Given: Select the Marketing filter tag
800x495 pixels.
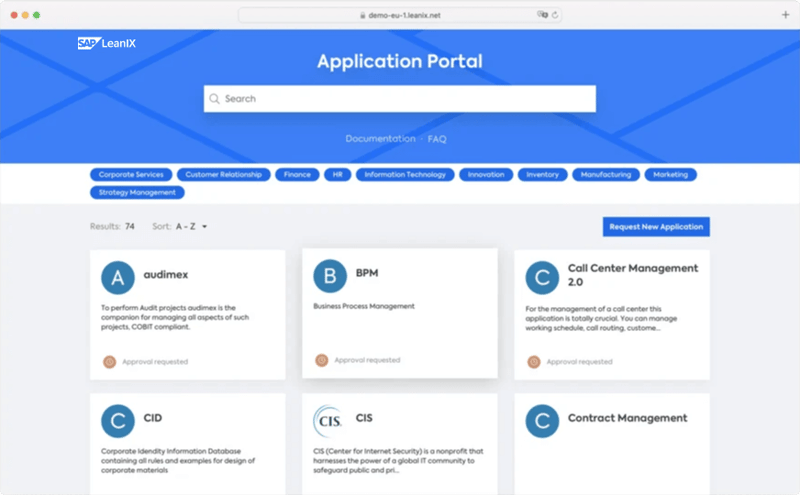Looking at the screenshot, I should [670, 174].
